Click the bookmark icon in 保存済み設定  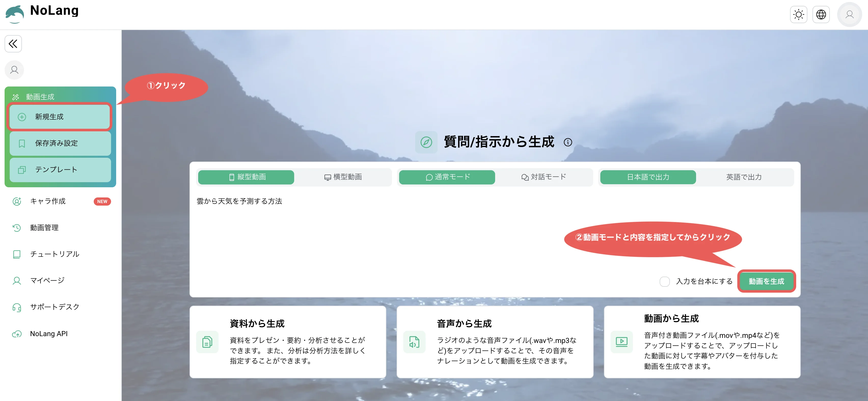coord(22,144)
